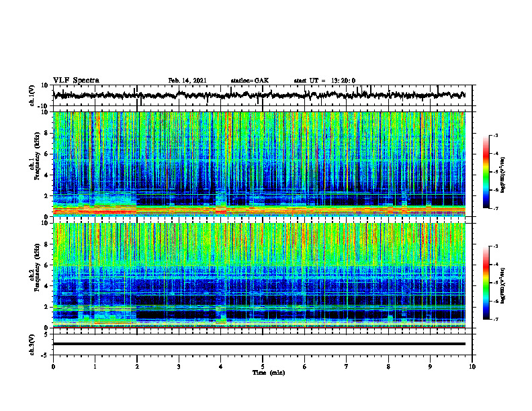
Task: Click time tick label "1" on x-axis
Action: [x=95, y=367]
